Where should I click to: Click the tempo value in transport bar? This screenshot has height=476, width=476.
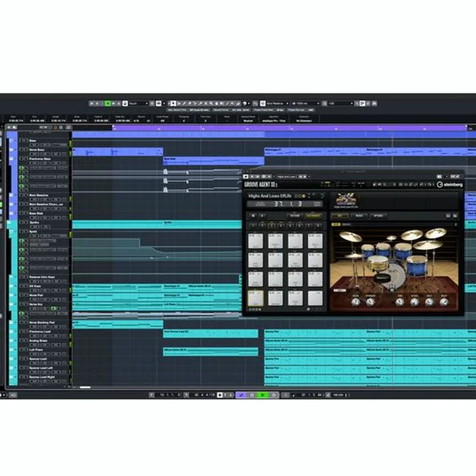click(338, 395)
